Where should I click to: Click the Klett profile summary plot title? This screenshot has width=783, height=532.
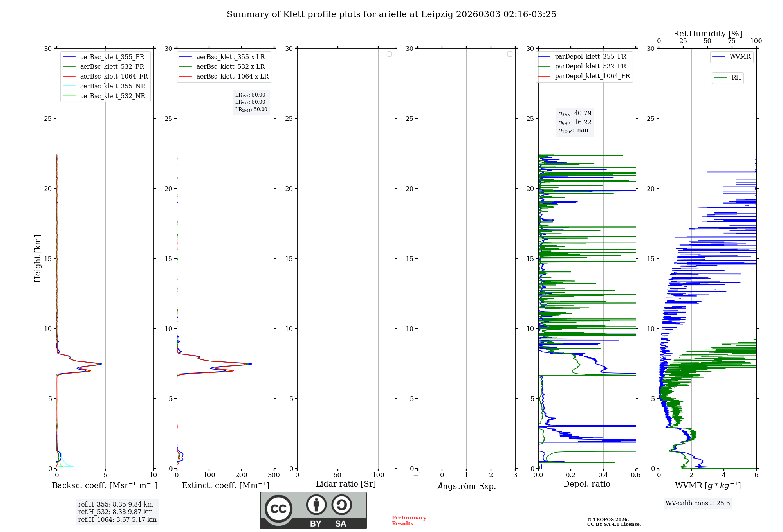tap(391, 14)
